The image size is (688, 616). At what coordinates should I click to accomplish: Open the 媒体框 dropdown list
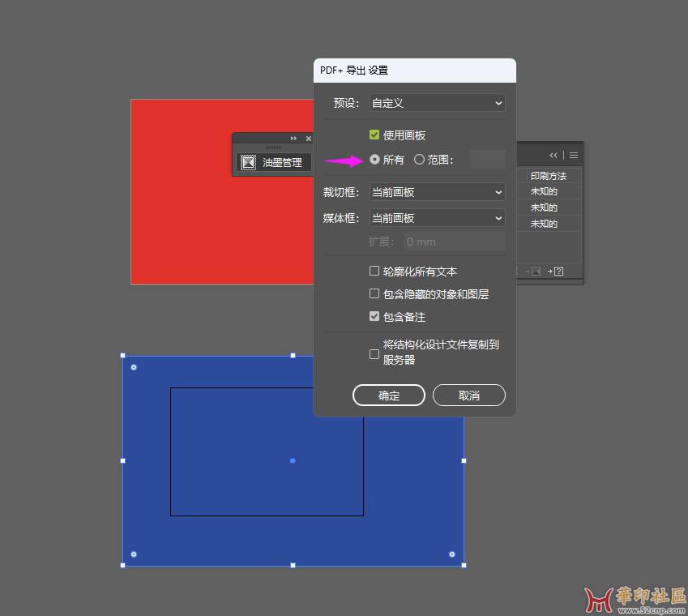[437, 218]
